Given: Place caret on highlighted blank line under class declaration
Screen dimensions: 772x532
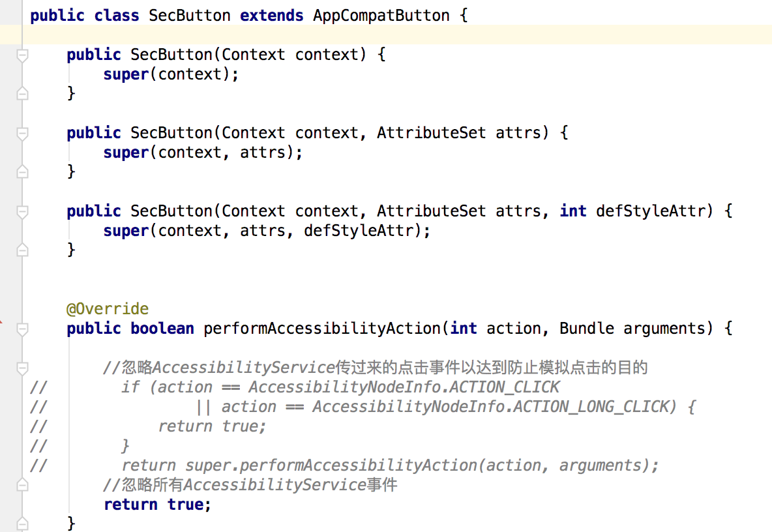Looking at the screenshot, I should pos(391,35).
